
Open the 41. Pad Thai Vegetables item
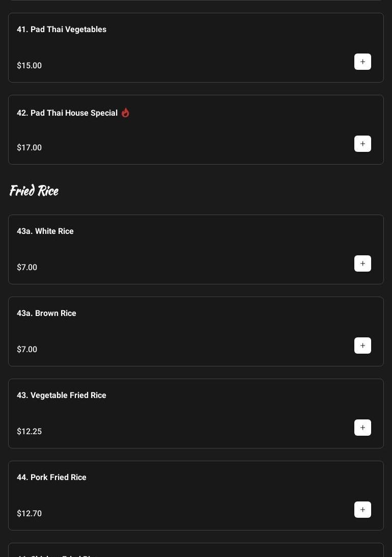coord(62,30)
